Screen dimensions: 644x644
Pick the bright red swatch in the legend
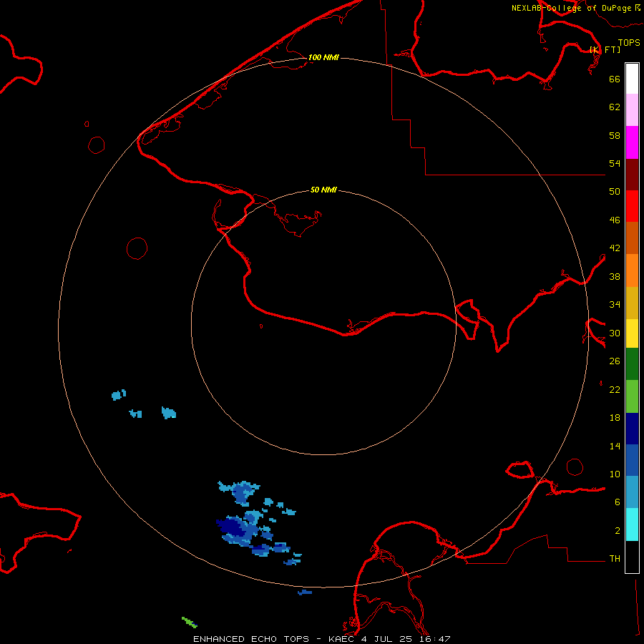click(632, 206)
